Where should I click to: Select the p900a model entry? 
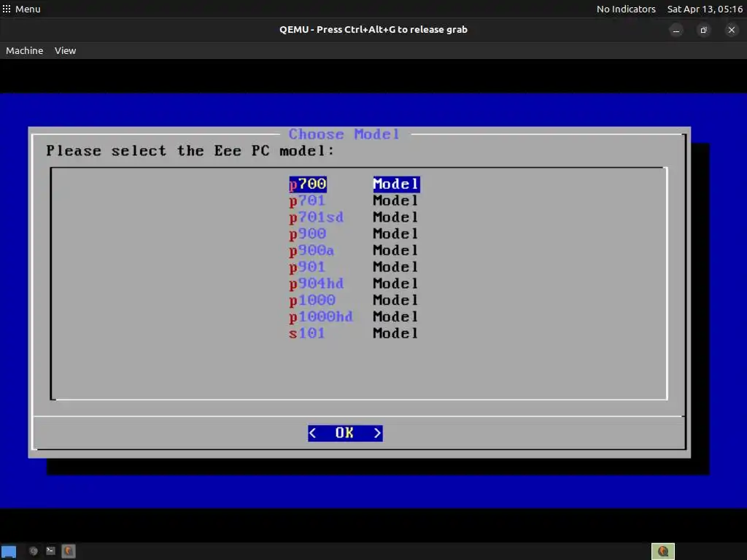click(x=354, y=251)
